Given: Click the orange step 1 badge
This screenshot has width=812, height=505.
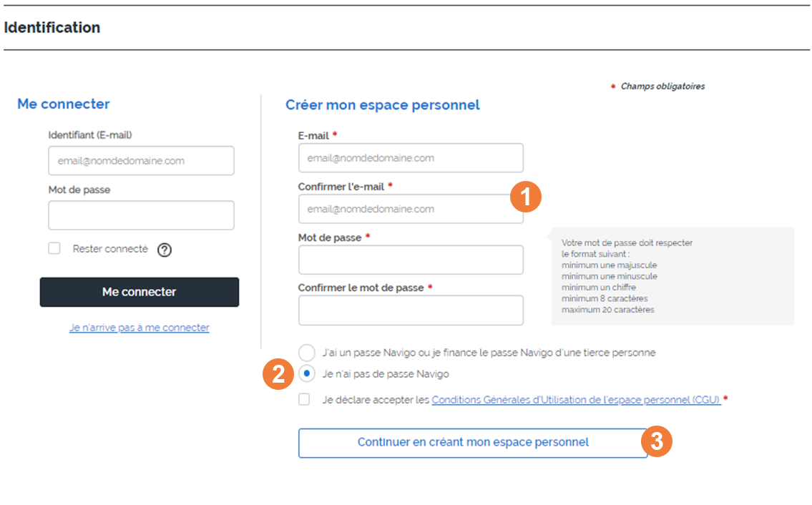Looking at the screenshot, I should click(x=526, y=197).
